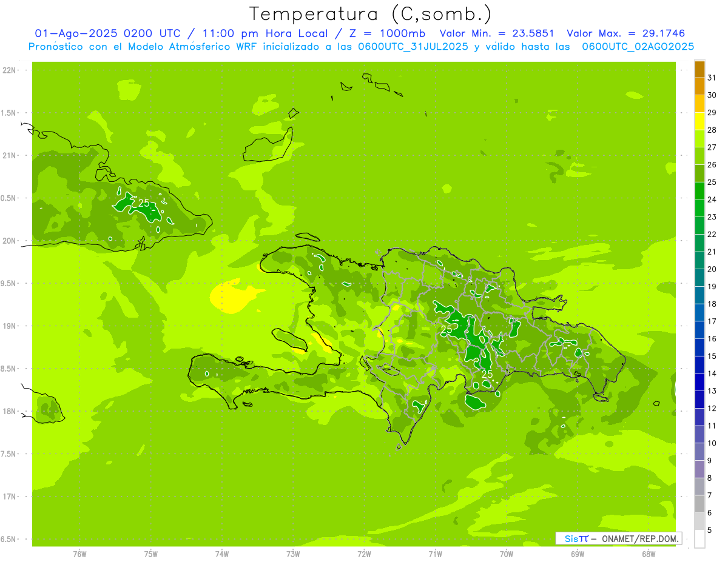Click the '73W' longitude axis label
This screenshot has height=562, width=728.
tap(292, 554)
